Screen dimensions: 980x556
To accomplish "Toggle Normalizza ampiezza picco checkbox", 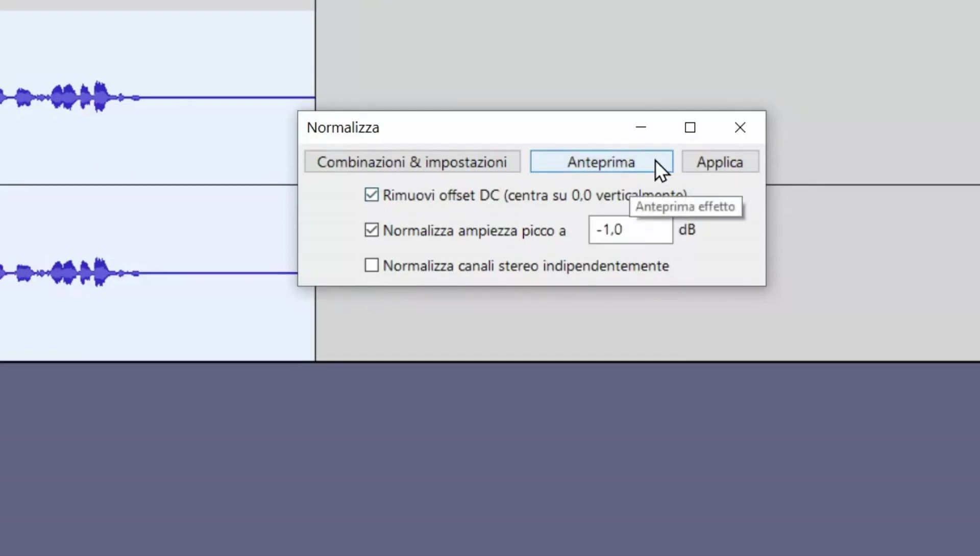I will [372, 230].
